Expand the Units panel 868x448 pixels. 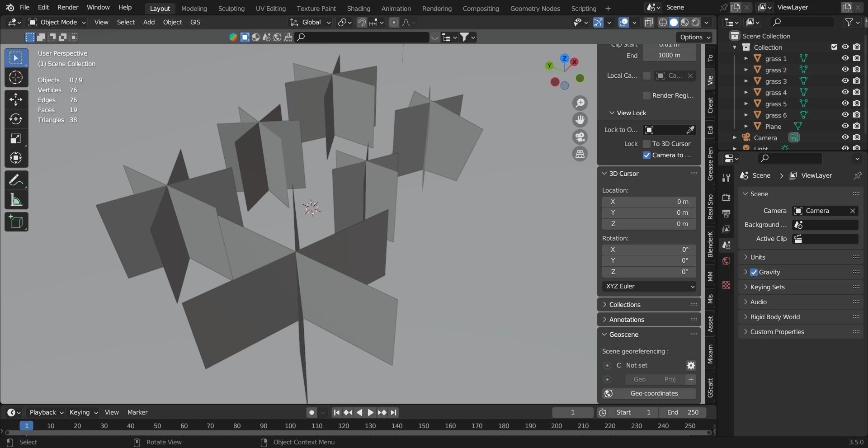801,257
